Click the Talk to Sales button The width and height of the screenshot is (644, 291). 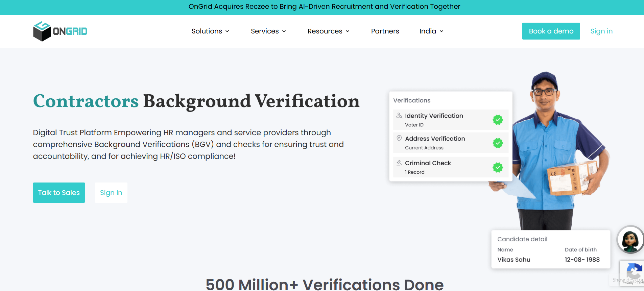pos(59,193)
